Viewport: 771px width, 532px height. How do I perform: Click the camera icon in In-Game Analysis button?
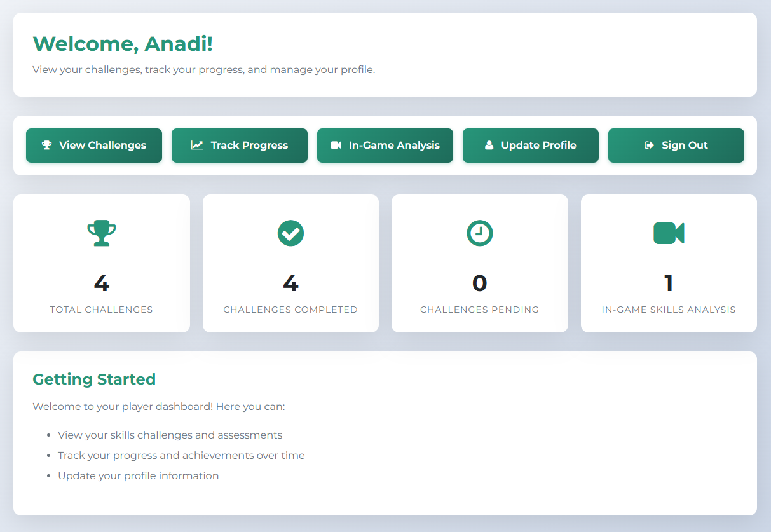[336, 145]
